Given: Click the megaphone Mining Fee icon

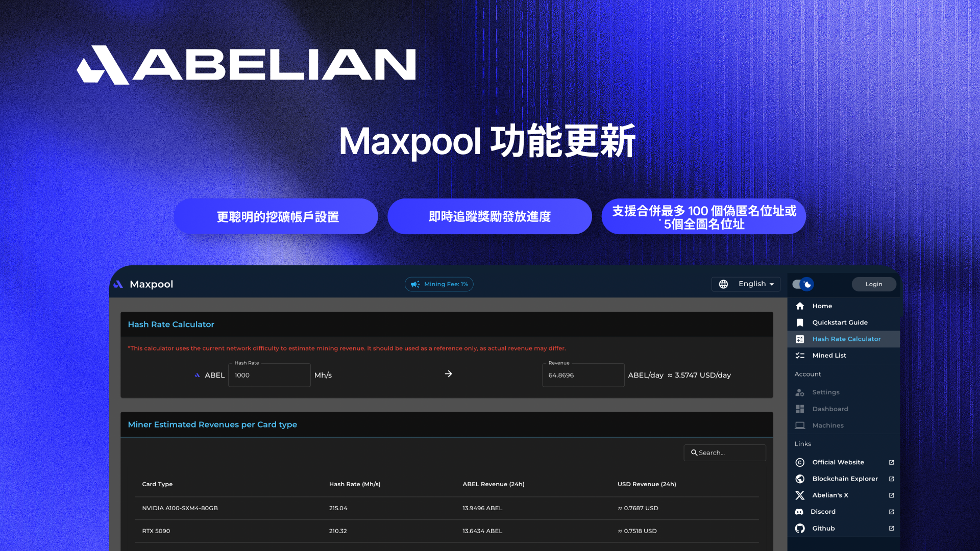Looking at the screenshot, I should pos(415,285).
